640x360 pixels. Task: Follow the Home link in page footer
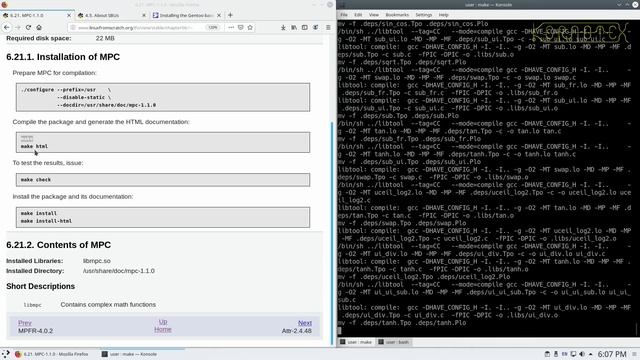163,329
